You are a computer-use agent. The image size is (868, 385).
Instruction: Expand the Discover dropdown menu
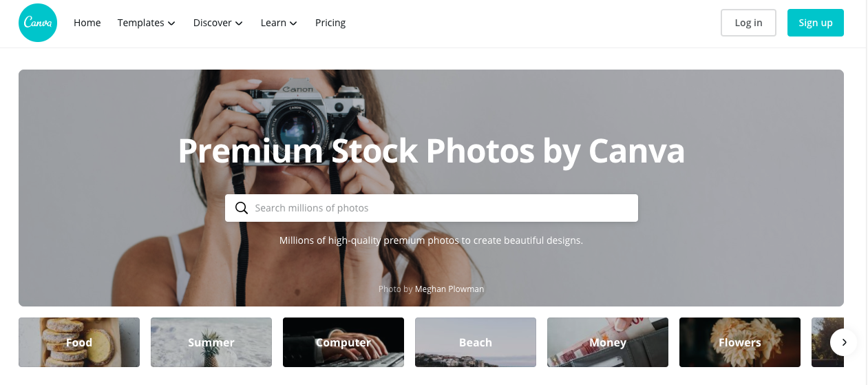click(218, 23)
